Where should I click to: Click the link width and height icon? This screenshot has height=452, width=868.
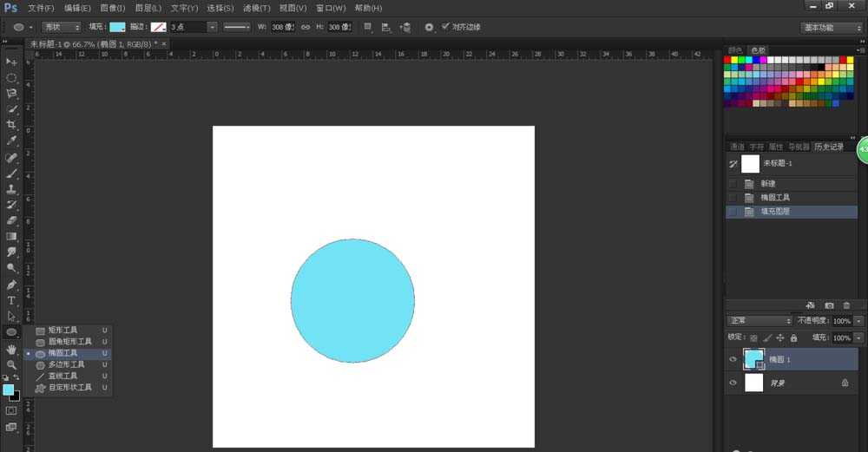click(x=305, y=27)
